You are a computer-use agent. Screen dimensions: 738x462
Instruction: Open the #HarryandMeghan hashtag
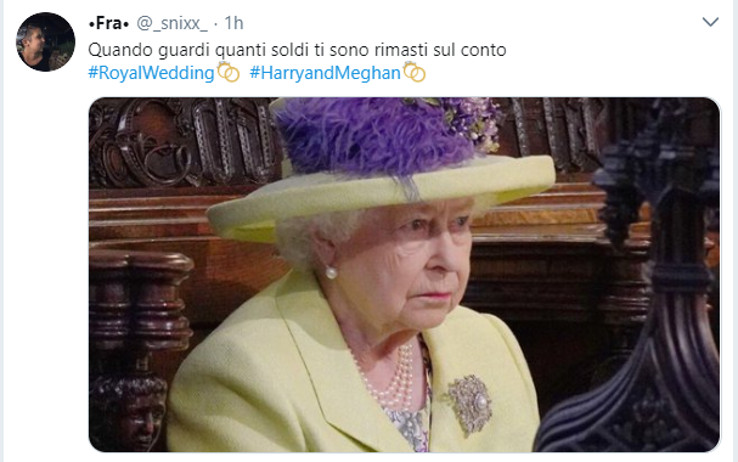(325, 73)
